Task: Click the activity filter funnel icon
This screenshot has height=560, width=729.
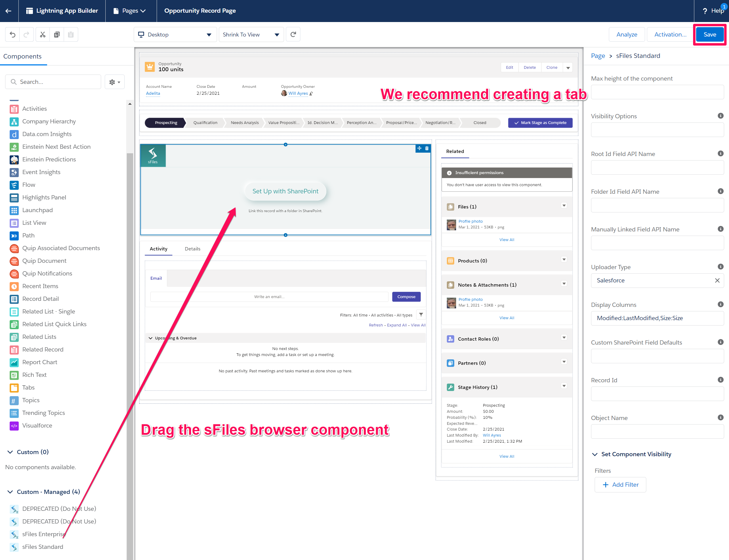Action: [x=421, y=315]
